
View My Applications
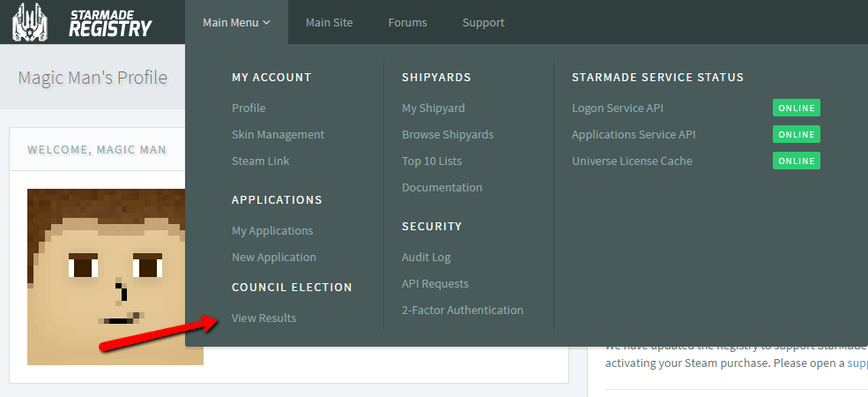pyautogui.click(x=272, y=230)
